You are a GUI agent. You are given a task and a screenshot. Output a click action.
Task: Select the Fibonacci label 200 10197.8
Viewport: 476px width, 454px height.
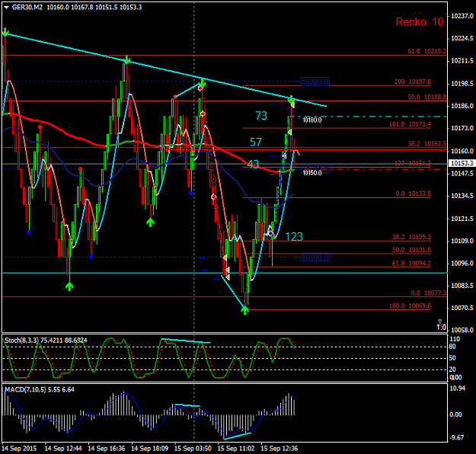(413, 82)
